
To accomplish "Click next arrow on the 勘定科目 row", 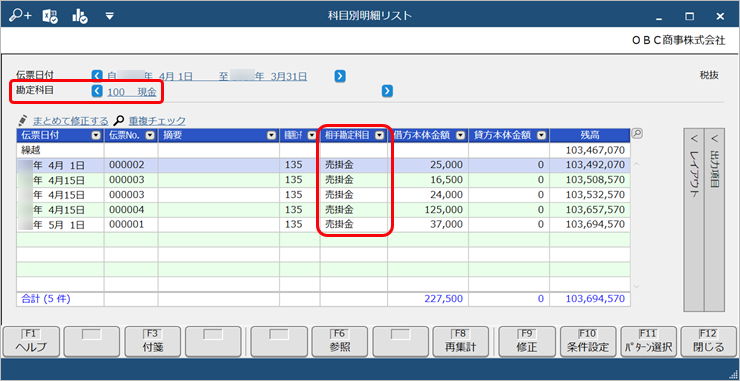I will [x=387, y=91].
